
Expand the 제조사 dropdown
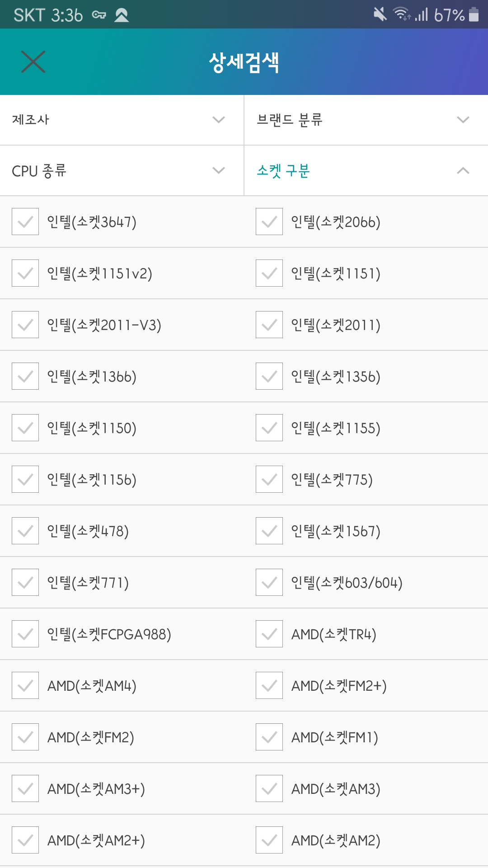coord(122,120)
